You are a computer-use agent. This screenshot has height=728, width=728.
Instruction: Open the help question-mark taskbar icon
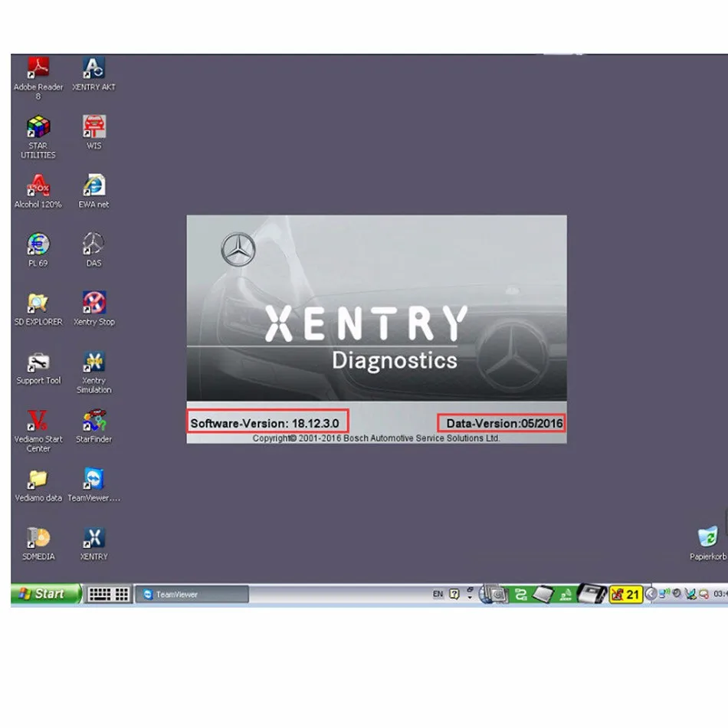coord(454,594)
